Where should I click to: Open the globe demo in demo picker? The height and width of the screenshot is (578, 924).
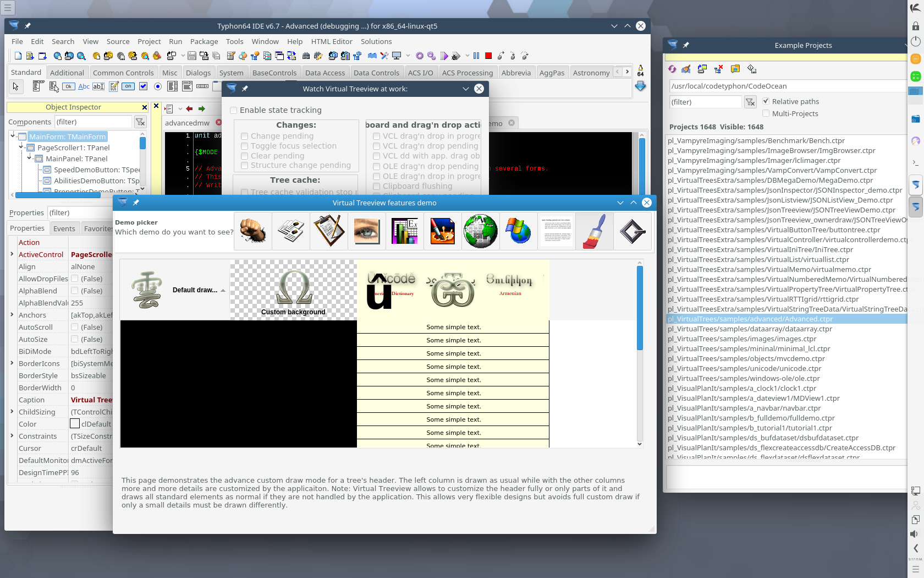pyautogui.click(x=481, y=231)
